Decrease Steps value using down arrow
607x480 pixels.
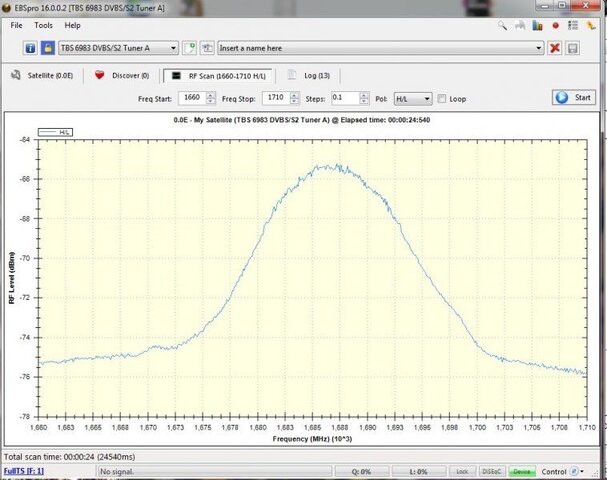click(x=364, y=101)
